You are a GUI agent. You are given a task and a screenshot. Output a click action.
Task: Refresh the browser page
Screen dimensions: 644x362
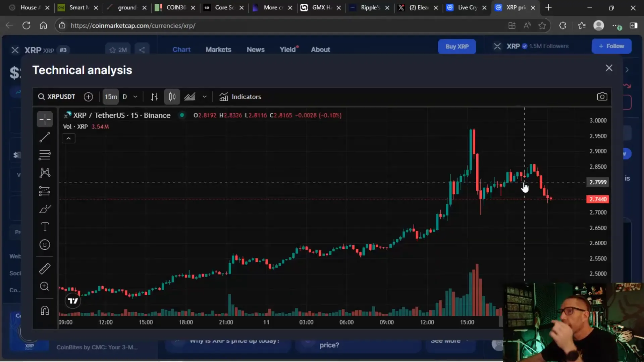pyautogui.click(x=26, y=25)
